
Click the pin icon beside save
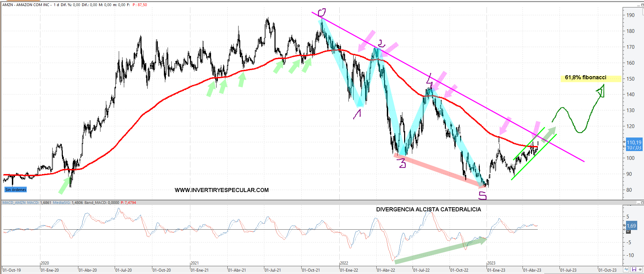640,270
